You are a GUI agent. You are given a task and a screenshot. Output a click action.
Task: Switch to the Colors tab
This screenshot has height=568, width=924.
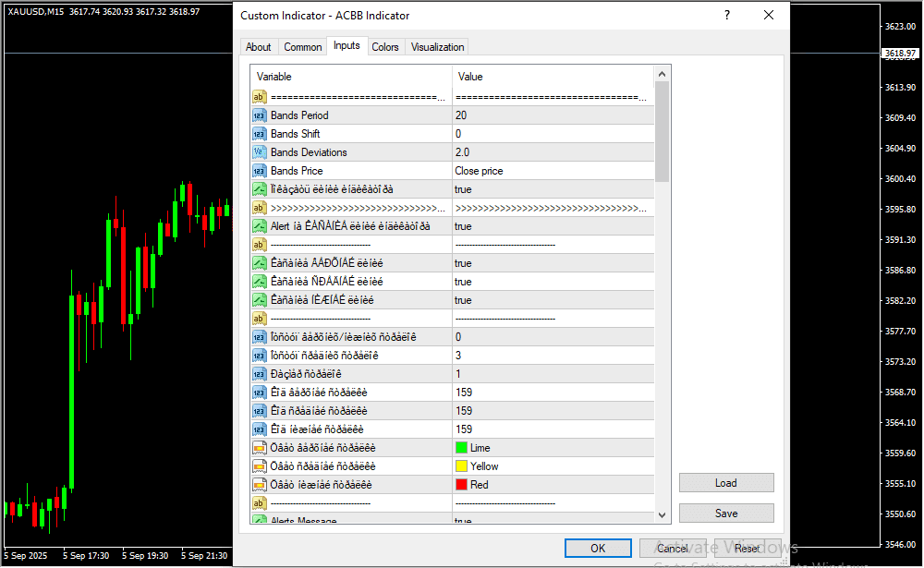coord(385,47)
